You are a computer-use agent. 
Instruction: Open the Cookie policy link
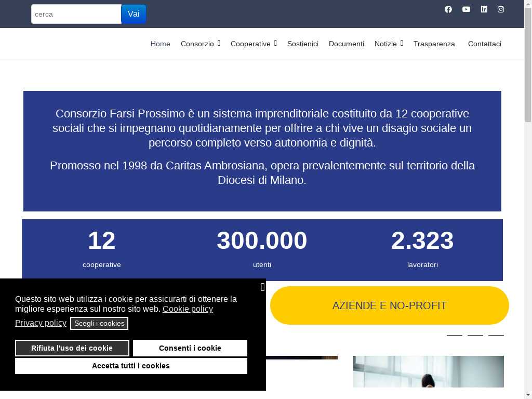188,309
